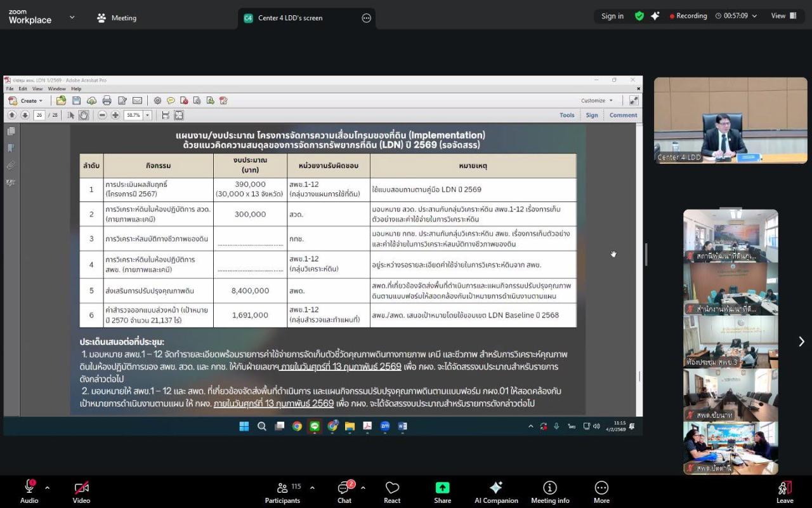Click the Print icon in Acrobat toolbar

point(107,100)
